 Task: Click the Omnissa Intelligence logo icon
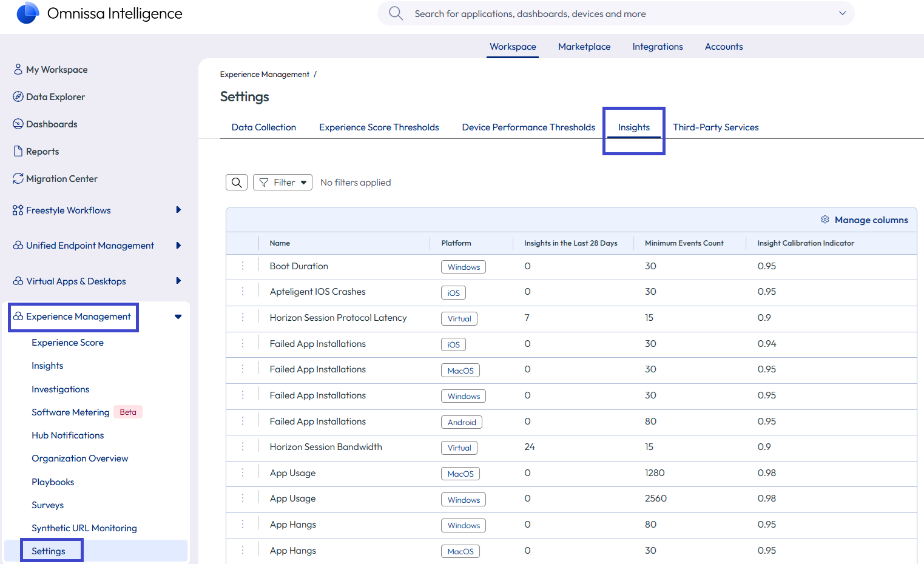[x=28, y=13]
